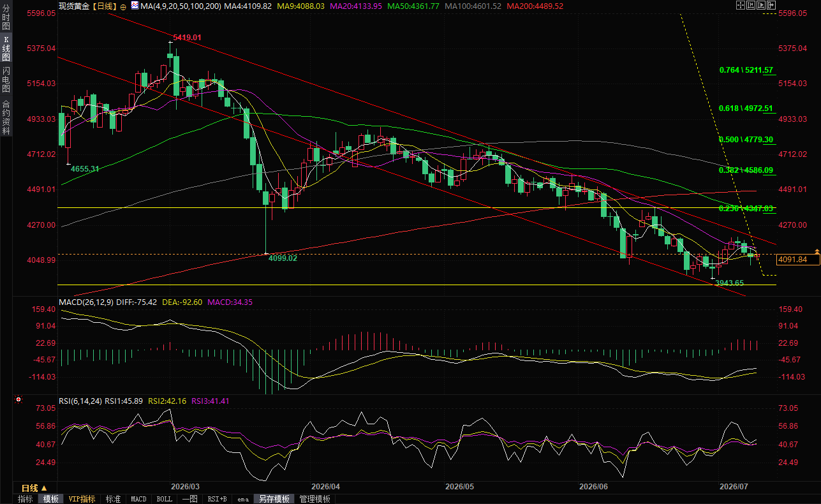Click the rightmost arrow-panel icon at top right

[x=771, y=5]
